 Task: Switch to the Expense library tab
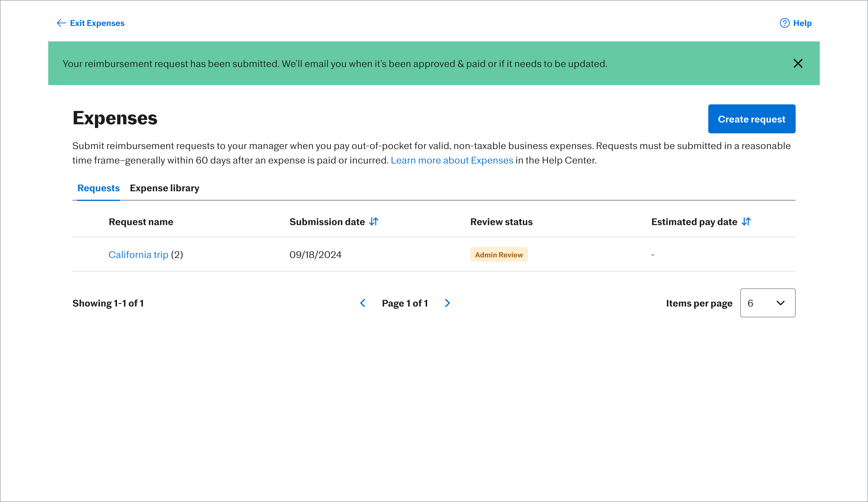click(x=165, y=188)
